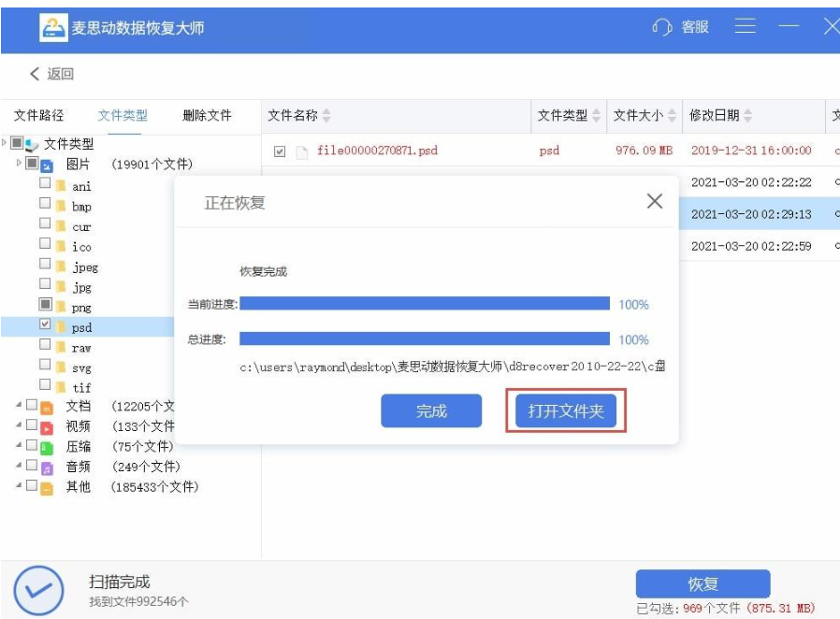Click the tif folder icon

pos(61,387)
